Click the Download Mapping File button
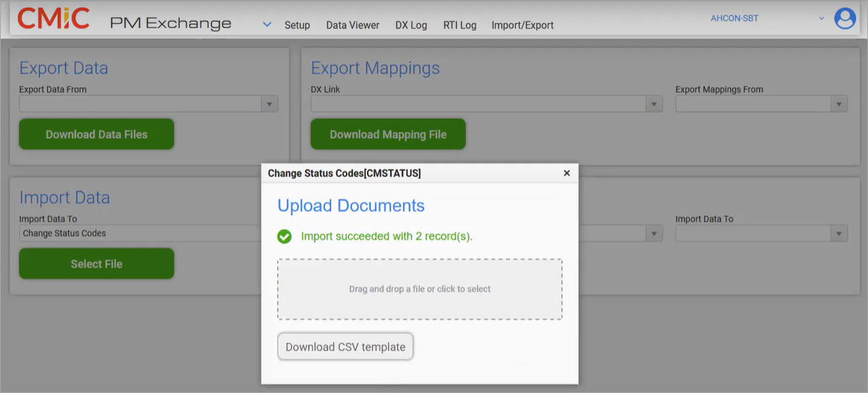The image size is (868, 393). pos(388,135)
